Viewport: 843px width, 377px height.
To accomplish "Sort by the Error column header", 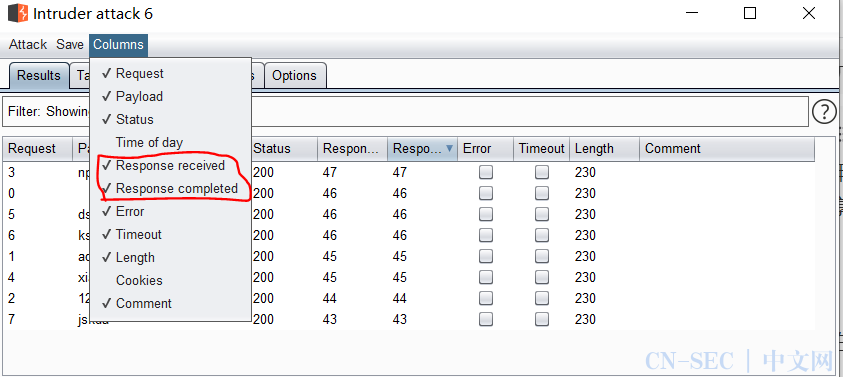I will point(486,149).
